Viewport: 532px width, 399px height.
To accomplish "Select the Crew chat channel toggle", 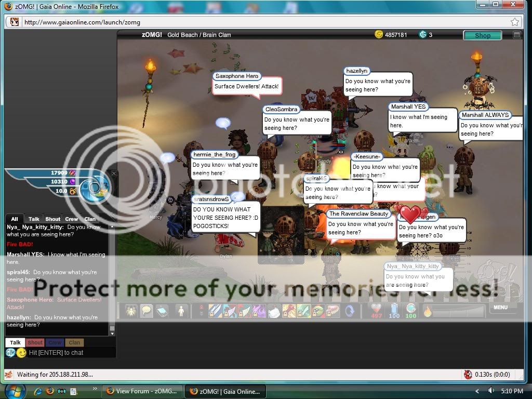I will (55, 342).
